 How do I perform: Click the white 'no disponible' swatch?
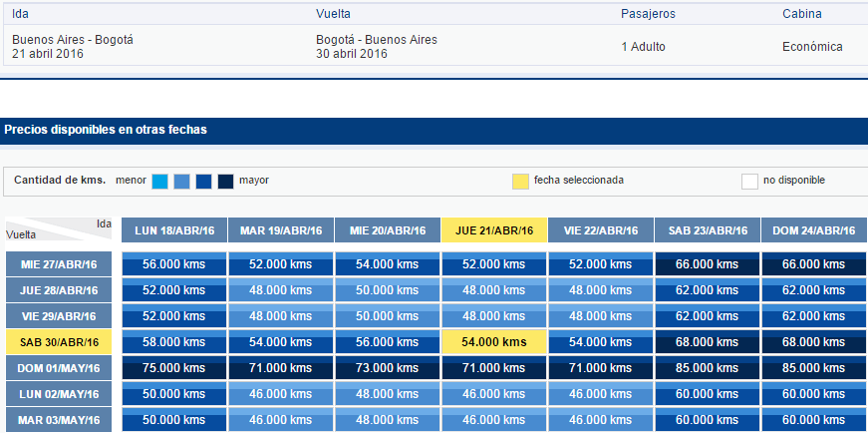click(749, 182)
